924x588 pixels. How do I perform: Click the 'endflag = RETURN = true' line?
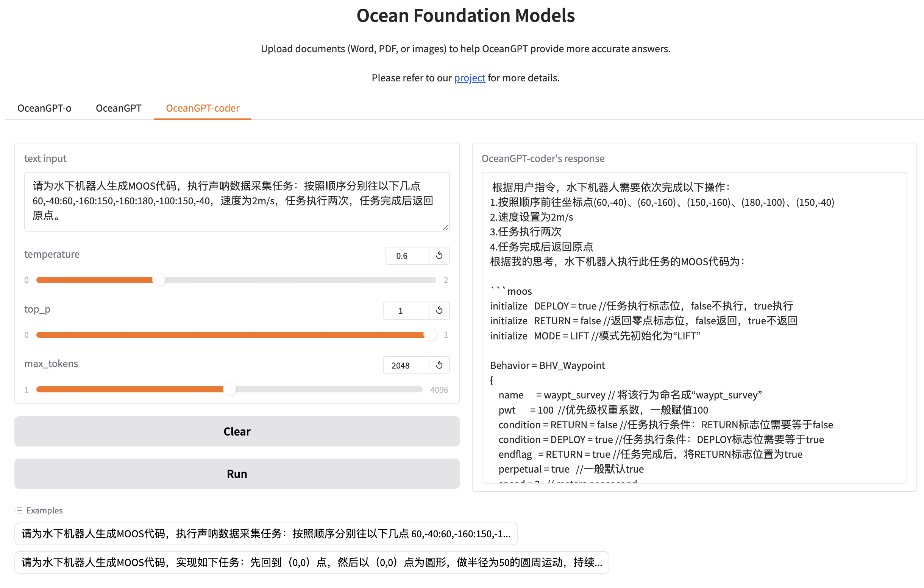click(651, 454)
